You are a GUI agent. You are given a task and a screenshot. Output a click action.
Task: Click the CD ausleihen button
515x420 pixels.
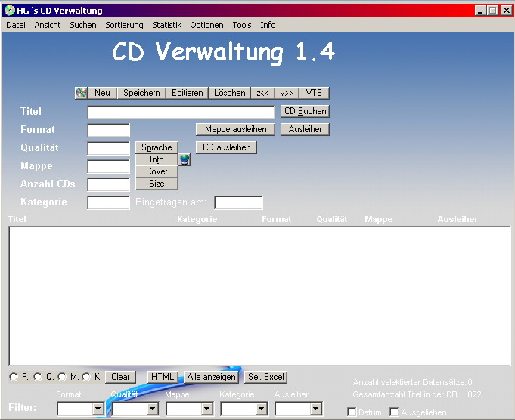pyautogui.click(x=226, y=147)
